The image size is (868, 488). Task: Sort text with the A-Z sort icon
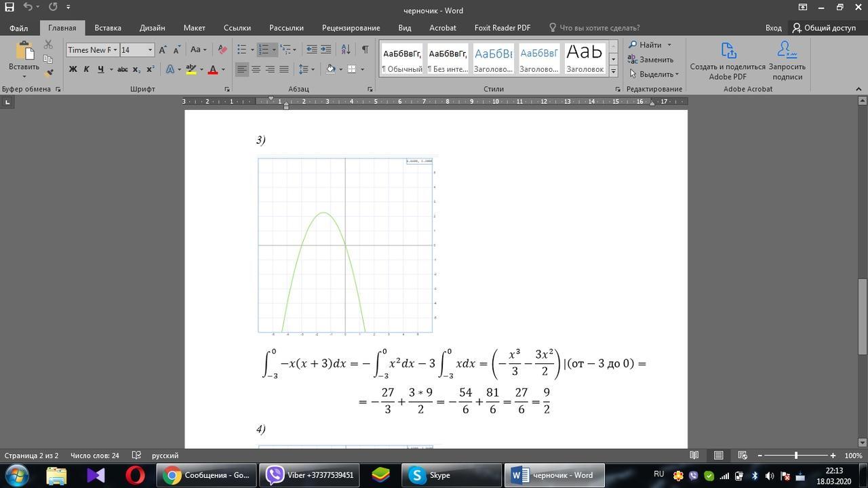[x=345, y=49]
